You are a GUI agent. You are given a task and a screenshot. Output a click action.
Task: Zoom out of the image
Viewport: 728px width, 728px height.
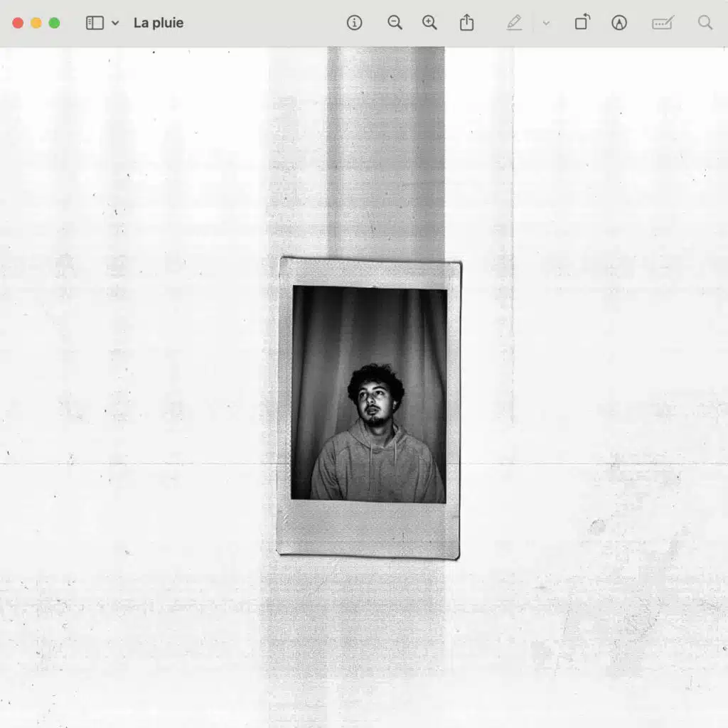pos(395,23)
